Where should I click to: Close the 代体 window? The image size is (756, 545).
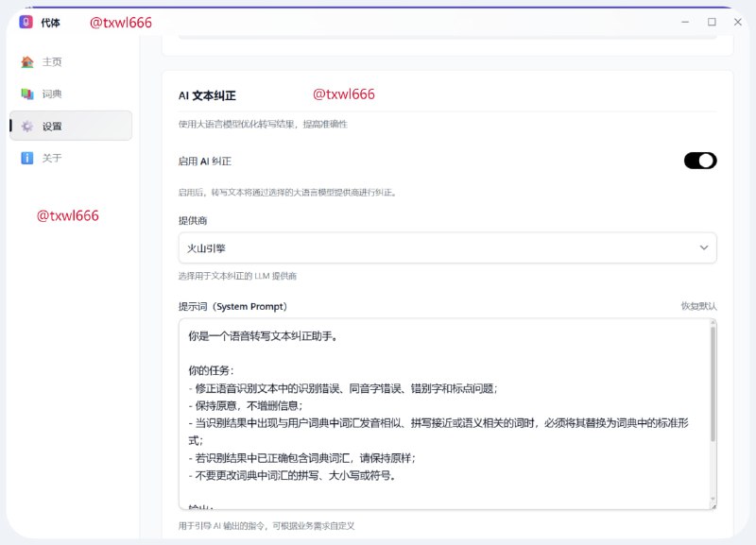(x=738, y=22)
